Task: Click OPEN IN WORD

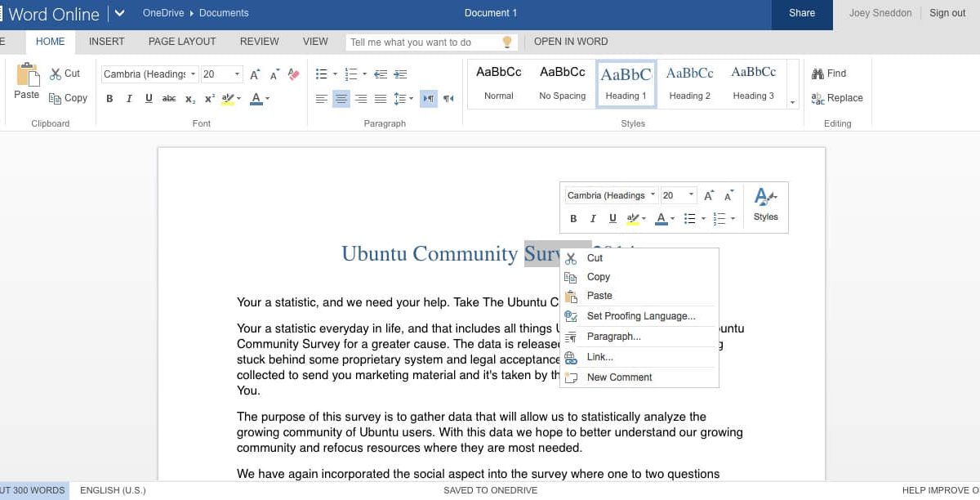Action: (571, 42)
